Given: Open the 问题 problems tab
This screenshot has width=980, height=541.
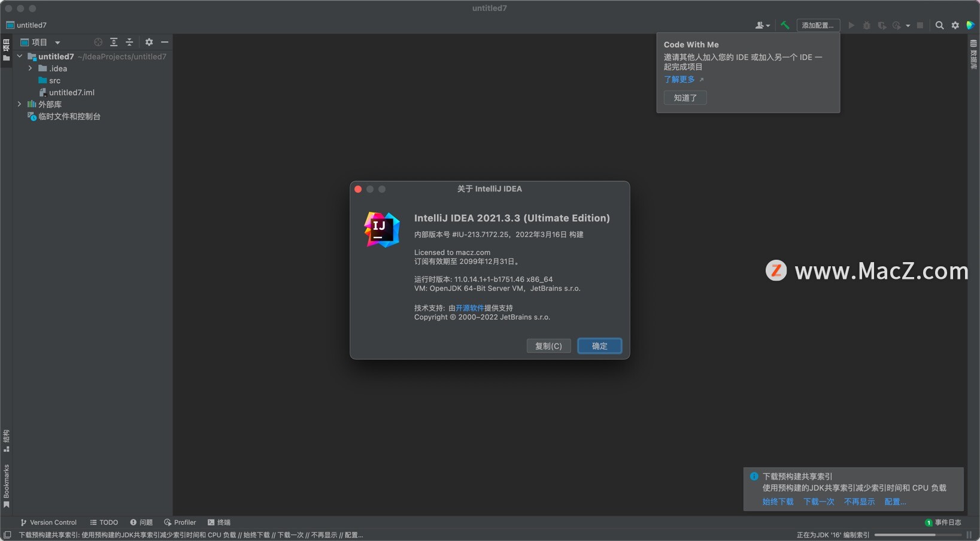Looking at the screenshot, I should (141, 522).
